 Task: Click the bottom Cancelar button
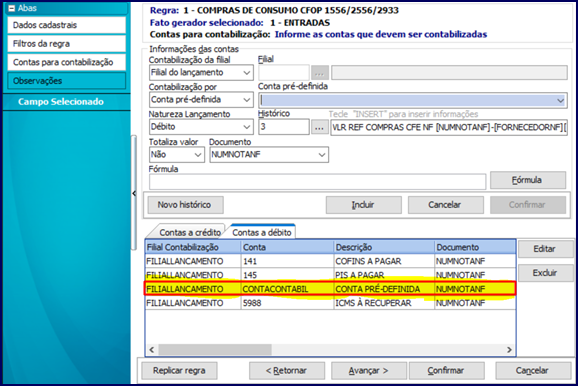533,371
